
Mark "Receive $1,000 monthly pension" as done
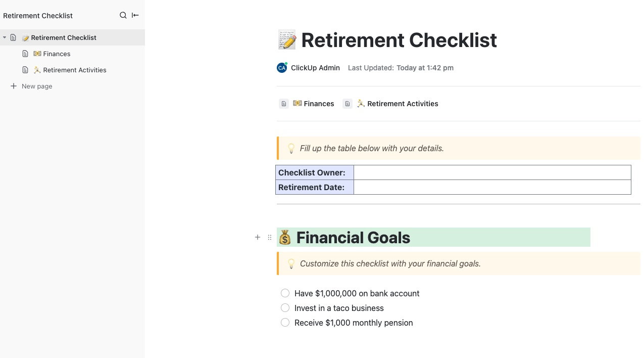click(285, 323)
